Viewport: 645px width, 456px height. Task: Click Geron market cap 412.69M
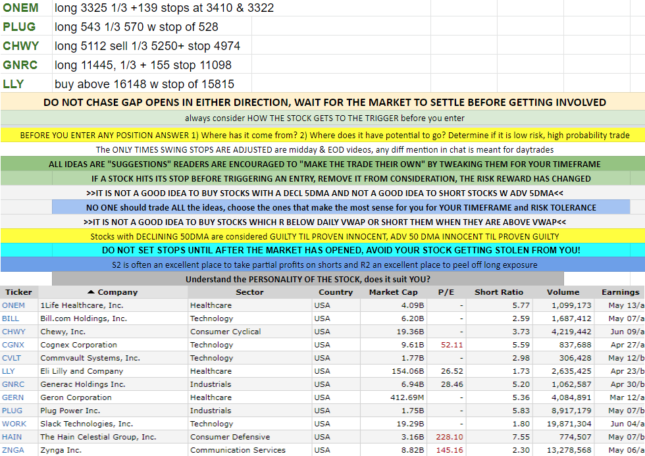click(x=407, y=397)
